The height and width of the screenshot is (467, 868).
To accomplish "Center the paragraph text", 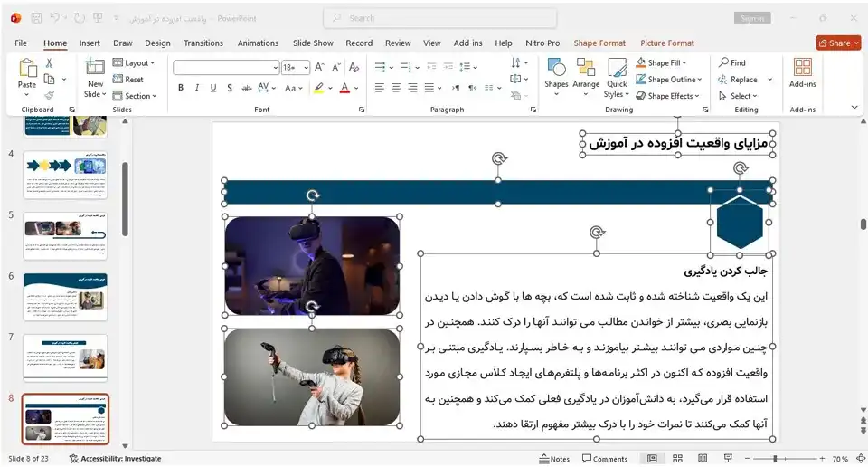I will (396, 88).
